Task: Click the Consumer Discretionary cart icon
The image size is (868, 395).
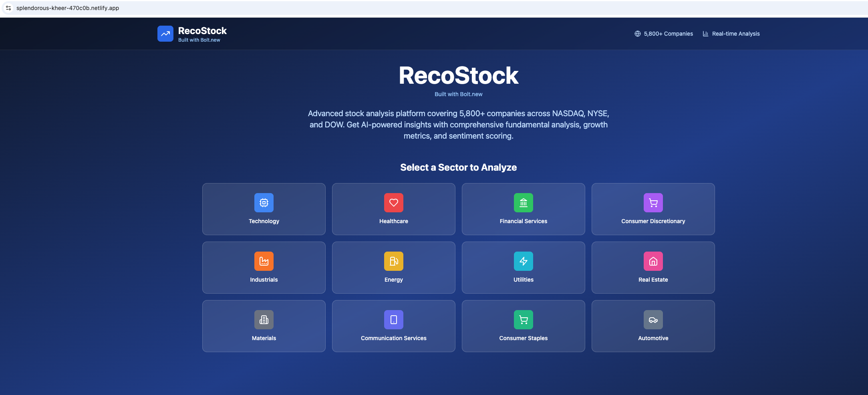Action: pyautogui.click(x=653, y=203)
